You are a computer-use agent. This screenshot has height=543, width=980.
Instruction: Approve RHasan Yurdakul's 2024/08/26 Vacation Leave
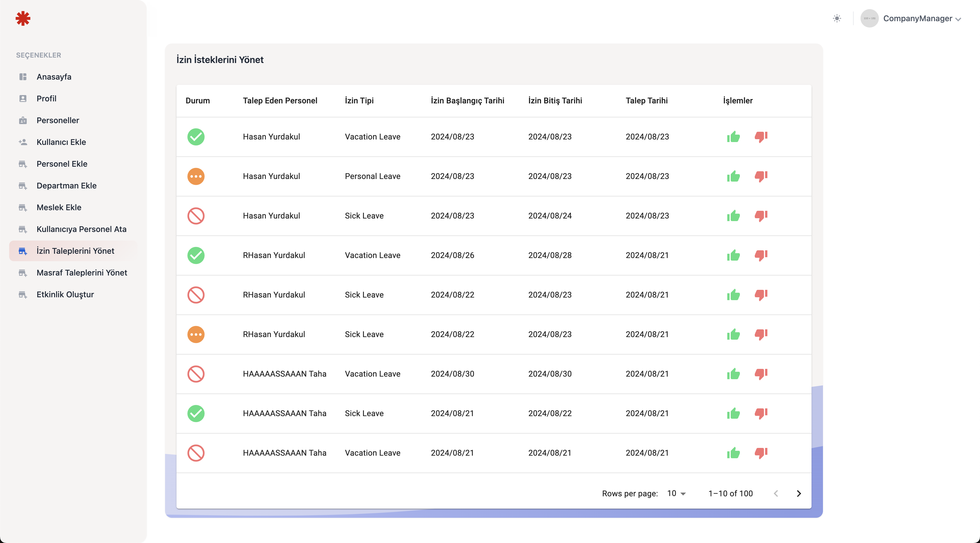tap(733, 255)
